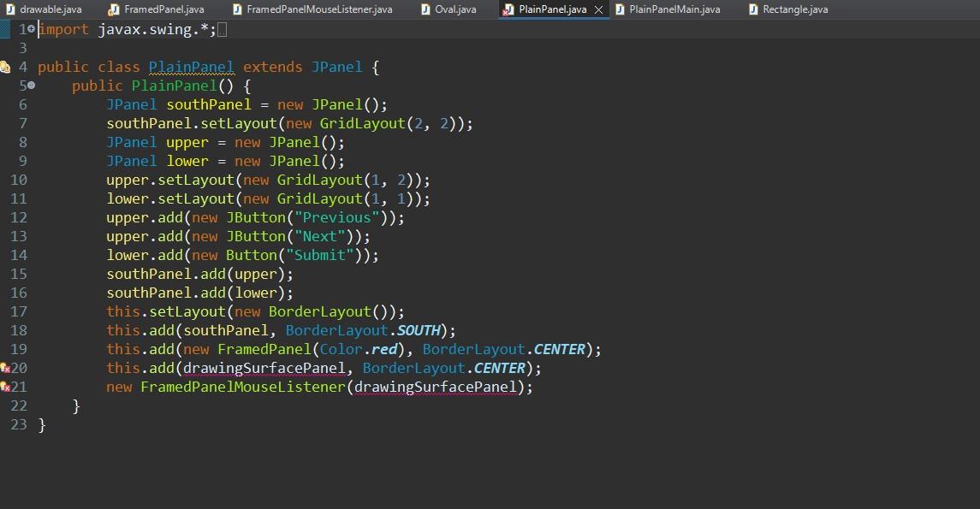Click the underlined PlainPanel class name on line 4
The height and width of the screenshot is (509, 980).
coord(190,67)
